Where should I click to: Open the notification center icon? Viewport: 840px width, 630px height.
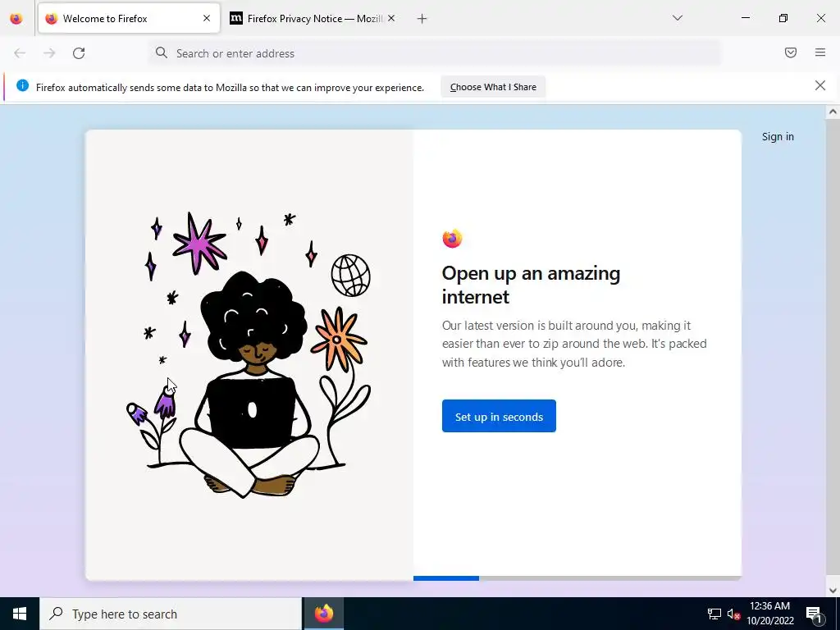point(814,614)
